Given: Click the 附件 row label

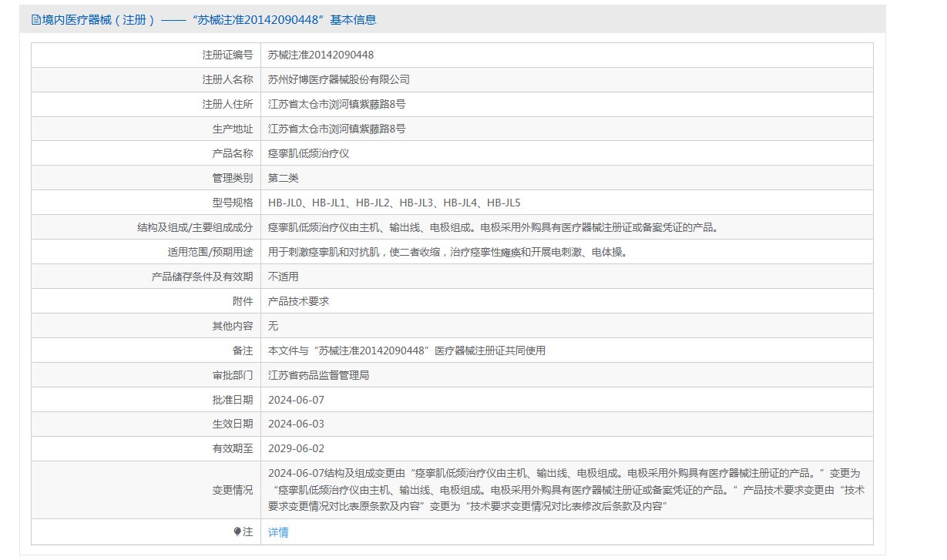Looking at the screenshot, I should point(243,301).
